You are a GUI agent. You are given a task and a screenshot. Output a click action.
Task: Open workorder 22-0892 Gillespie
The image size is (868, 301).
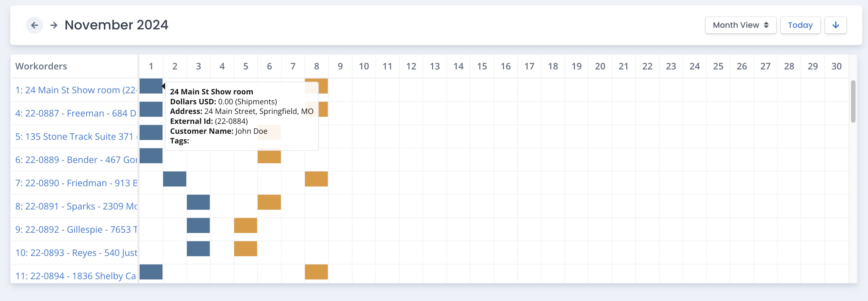pos(75,229)
